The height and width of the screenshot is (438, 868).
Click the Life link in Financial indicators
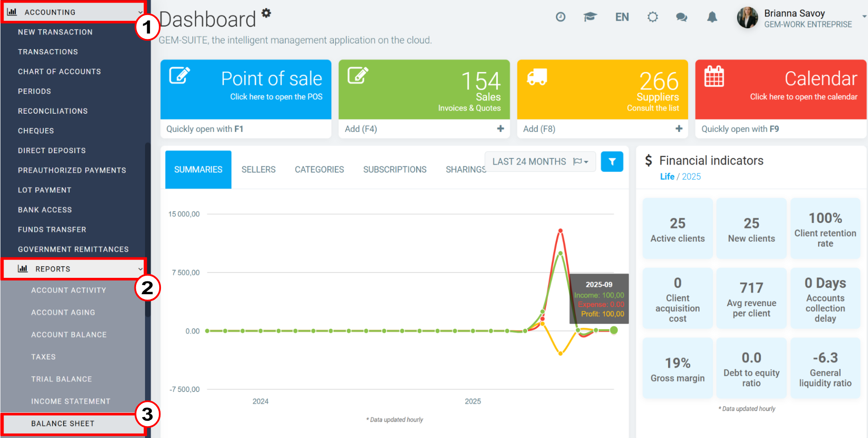tap(667, 177)
